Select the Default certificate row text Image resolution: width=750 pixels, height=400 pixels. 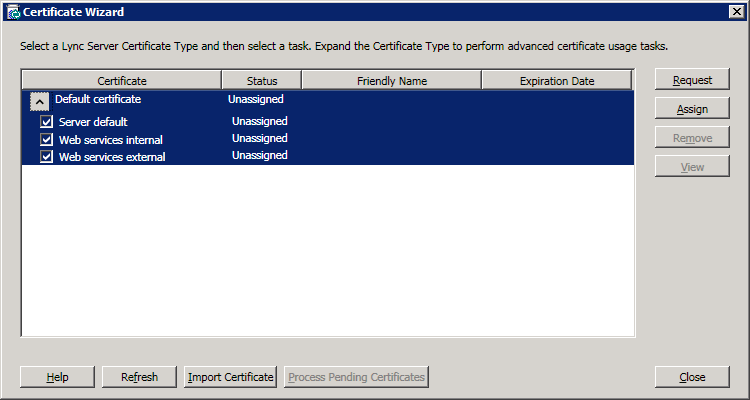coord(98,99)
